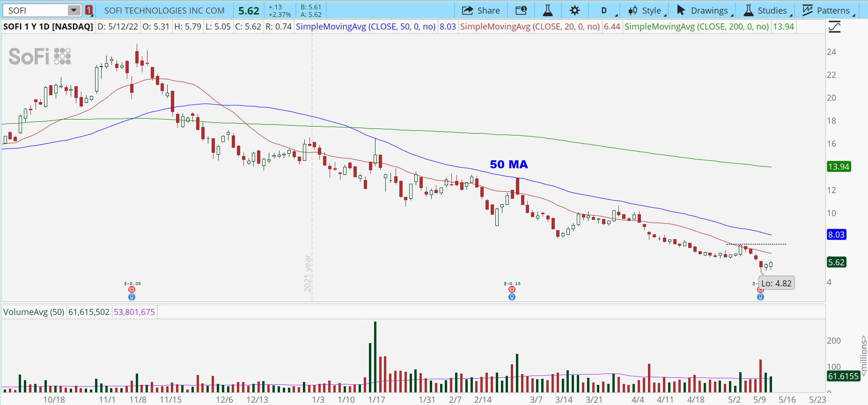Click the range value R: 0.74

tap(279, 27)
